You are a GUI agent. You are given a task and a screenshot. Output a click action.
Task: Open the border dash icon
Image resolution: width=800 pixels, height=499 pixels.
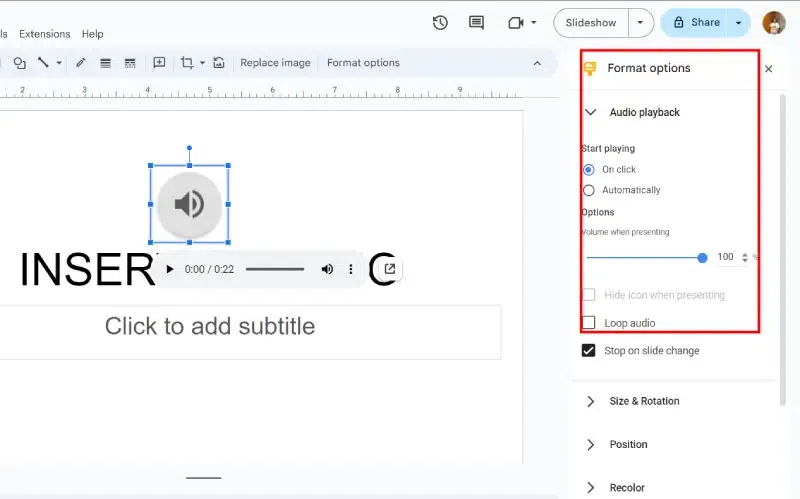click(130, 63)
